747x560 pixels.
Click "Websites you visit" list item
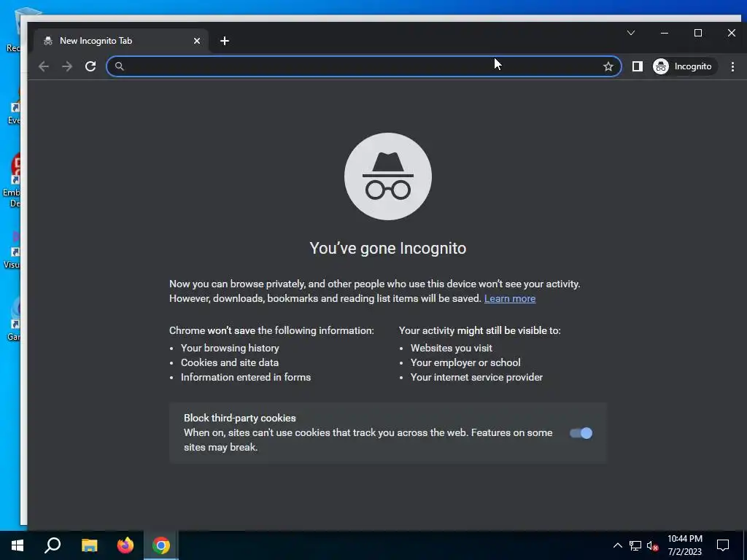pos(451,348)
